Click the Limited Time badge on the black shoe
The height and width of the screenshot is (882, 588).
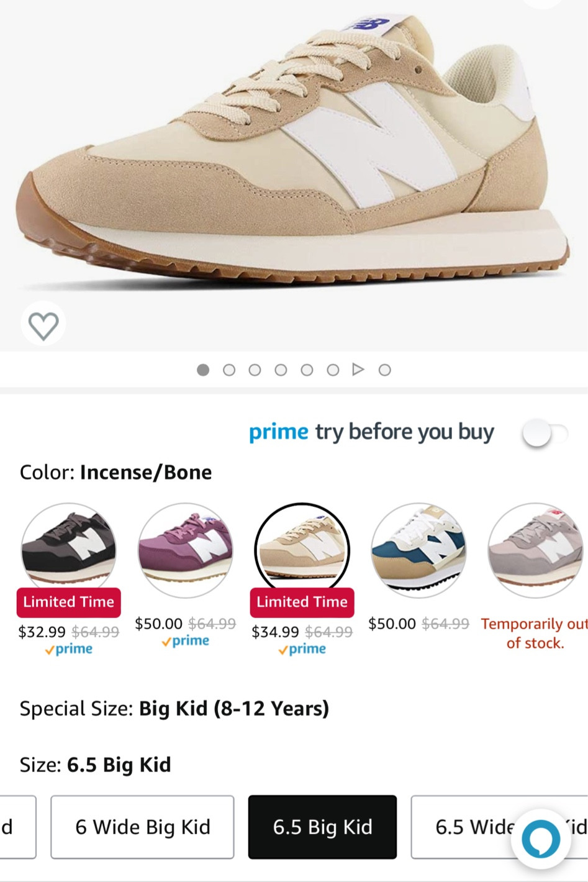point(68,601)
